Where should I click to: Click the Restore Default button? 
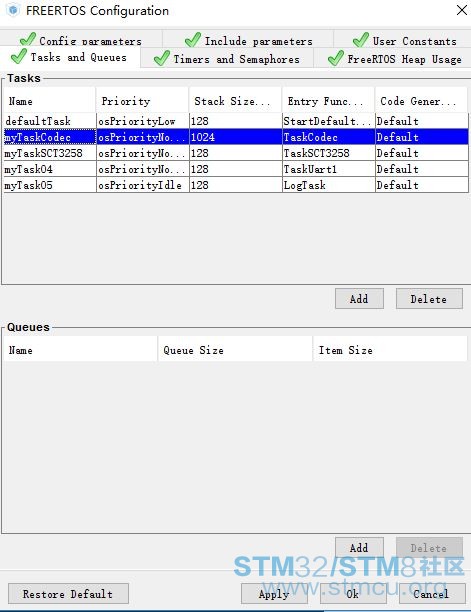(x=68, y=594)
